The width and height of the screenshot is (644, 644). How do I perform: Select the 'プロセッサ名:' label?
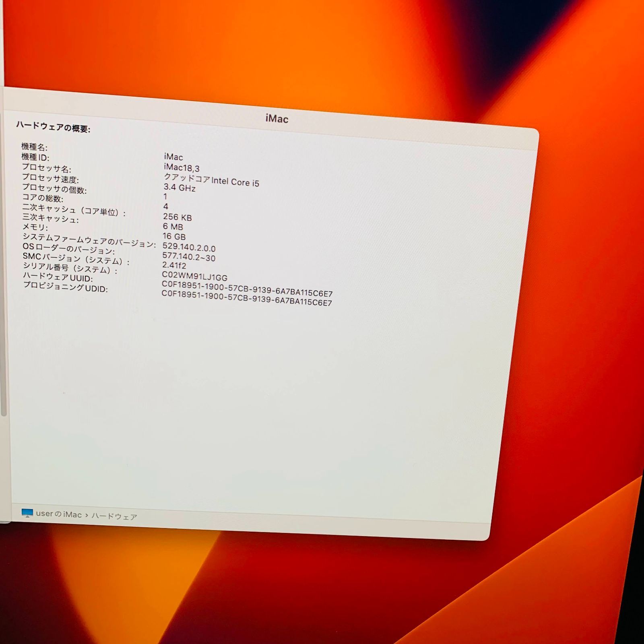[46, 168]
